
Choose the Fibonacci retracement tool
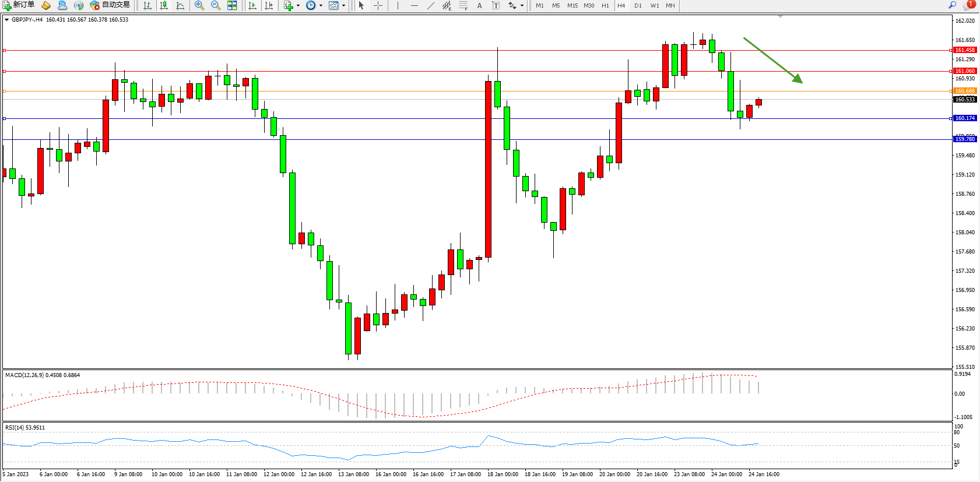[x=463, y=5]
